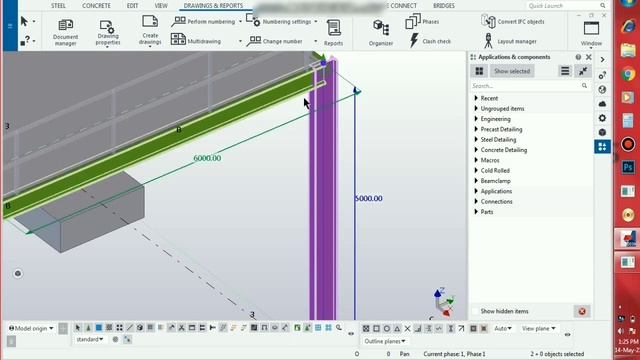Expand the Steel Detailing group
The image size is (640, 360).
[x=476, y=140]
